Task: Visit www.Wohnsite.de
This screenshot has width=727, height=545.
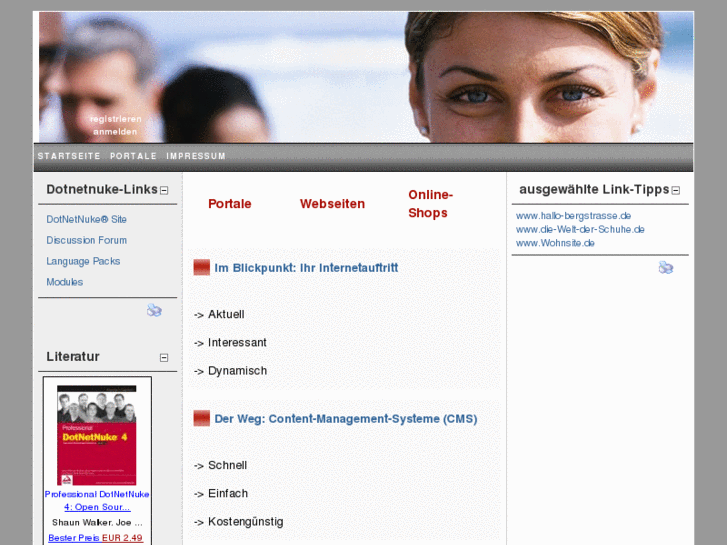Action: tap(555, 243)
